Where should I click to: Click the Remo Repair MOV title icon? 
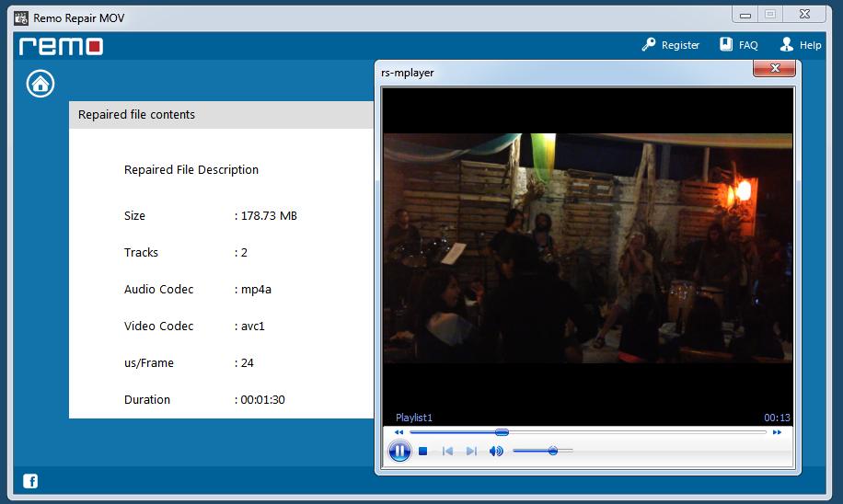[21, 18]
